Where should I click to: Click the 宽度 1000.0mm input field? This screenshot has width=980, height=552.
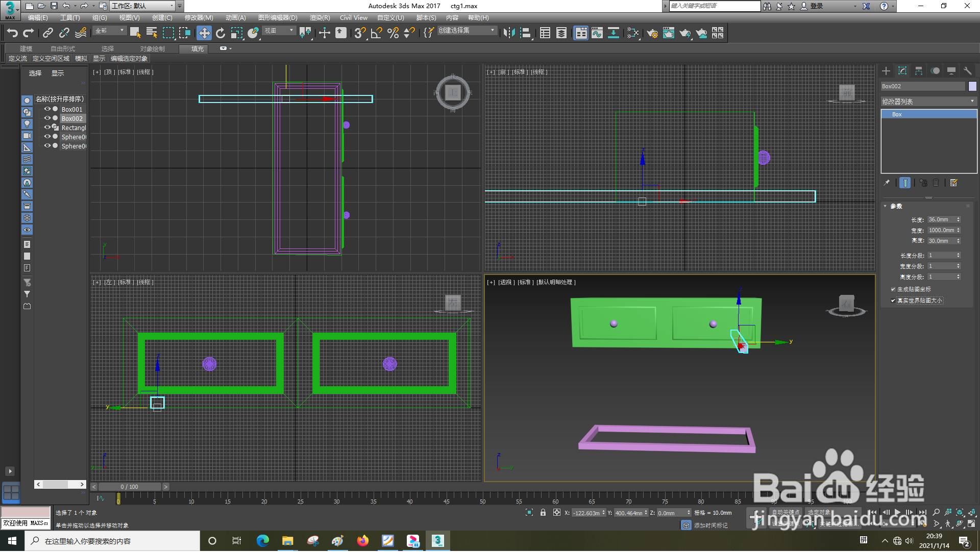(941, 230)
